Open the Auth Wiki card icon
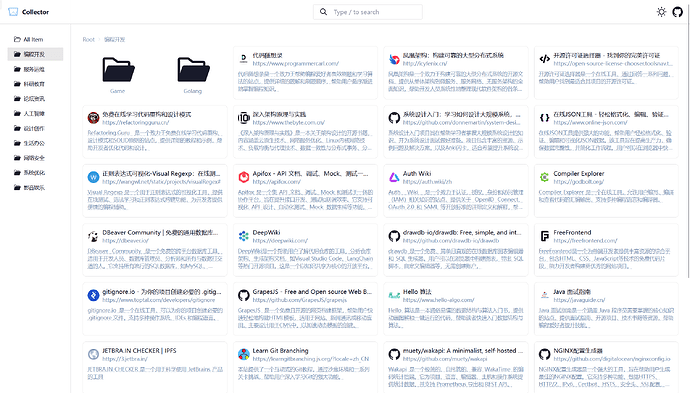 tap(394, 177)
